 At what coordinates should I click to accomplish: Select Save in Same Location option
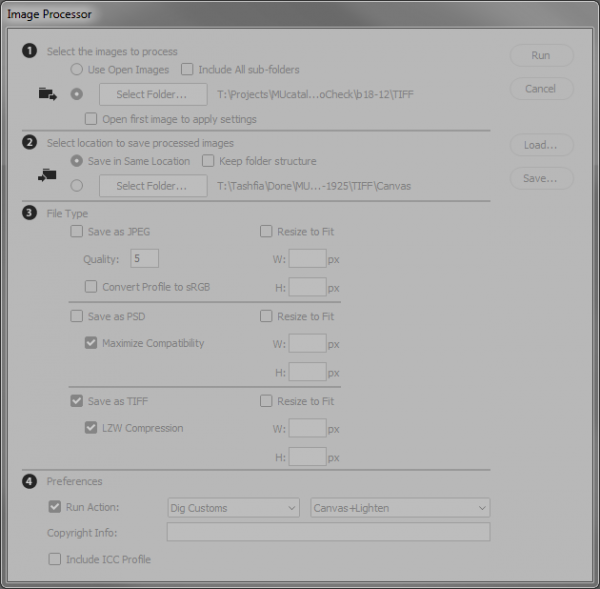pos(77,161)
